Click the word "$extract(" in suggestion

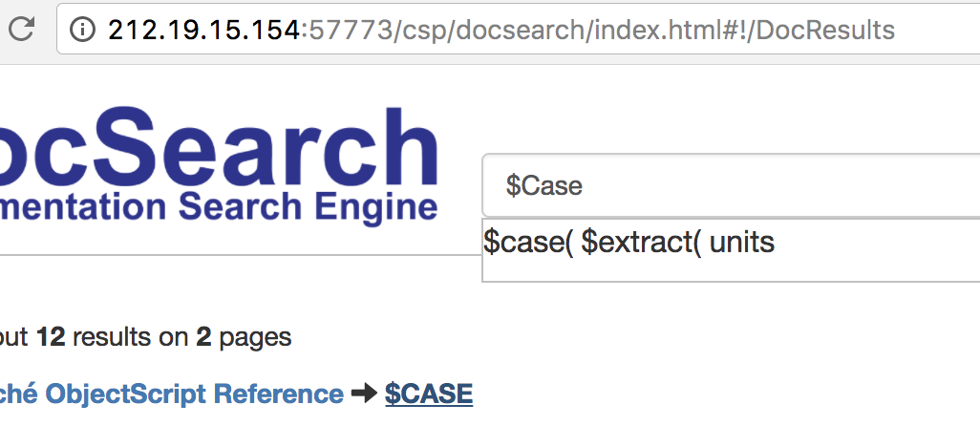tap(641, 243)
